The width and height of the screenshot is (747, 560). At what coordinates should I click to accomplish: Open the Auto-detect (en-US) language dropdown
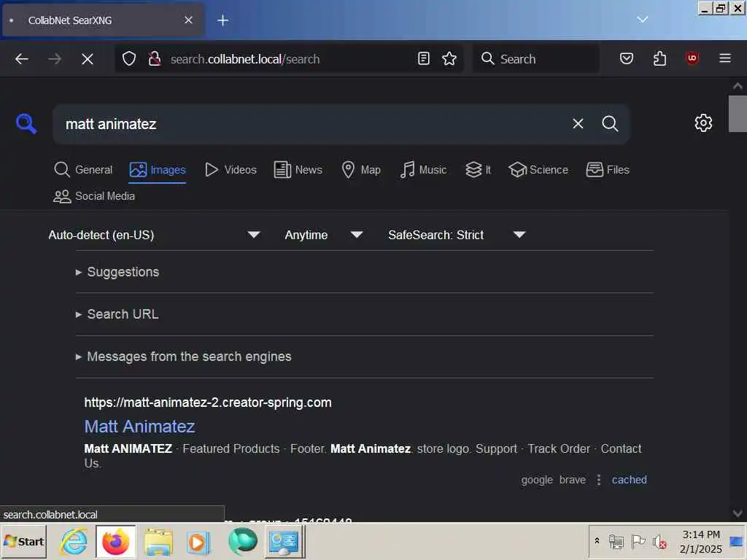(154, 235)
